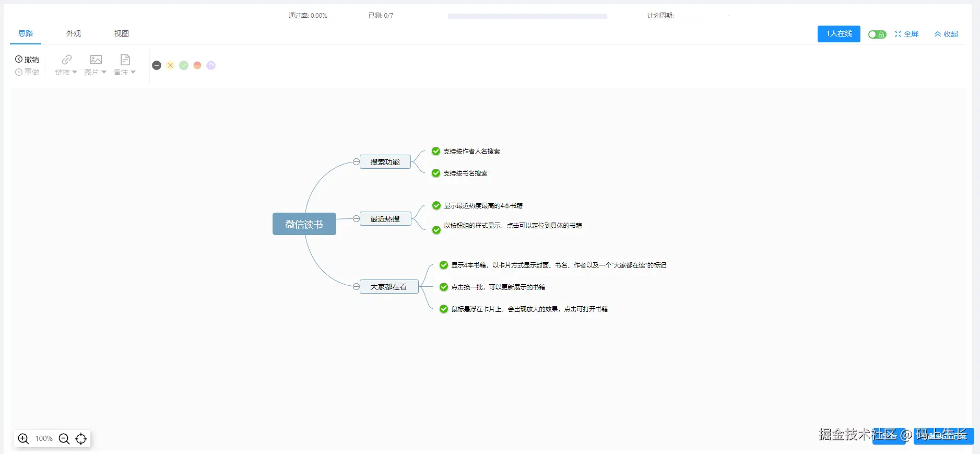Screen dimensions: 980x454
Task: Open the 链接 dropdown arrow
Action: (x=75, y=72)
